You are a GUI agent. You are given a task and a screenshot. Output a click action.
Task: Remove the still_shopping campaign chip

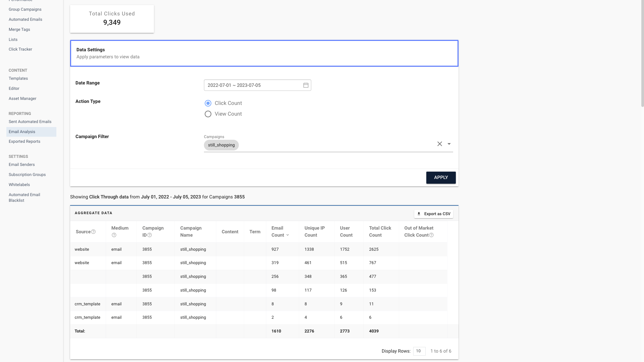point(221,145)
